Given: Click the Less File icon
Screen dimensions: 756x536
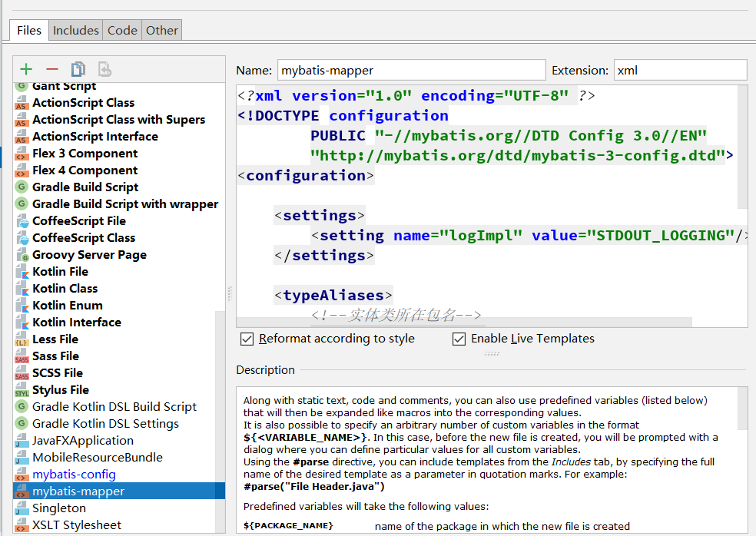Looking at the screenshot, I should point(22,339).
